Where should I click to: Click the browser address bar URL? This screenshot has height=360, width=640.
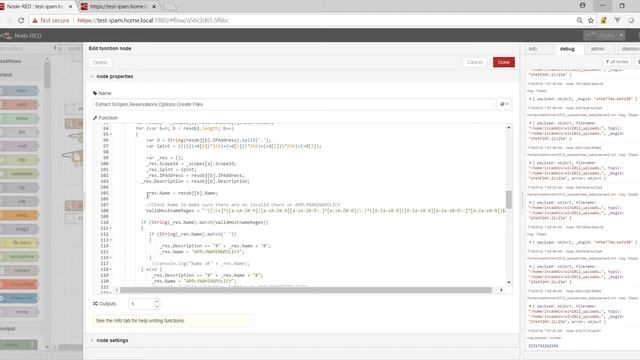[x=153, y=20]
